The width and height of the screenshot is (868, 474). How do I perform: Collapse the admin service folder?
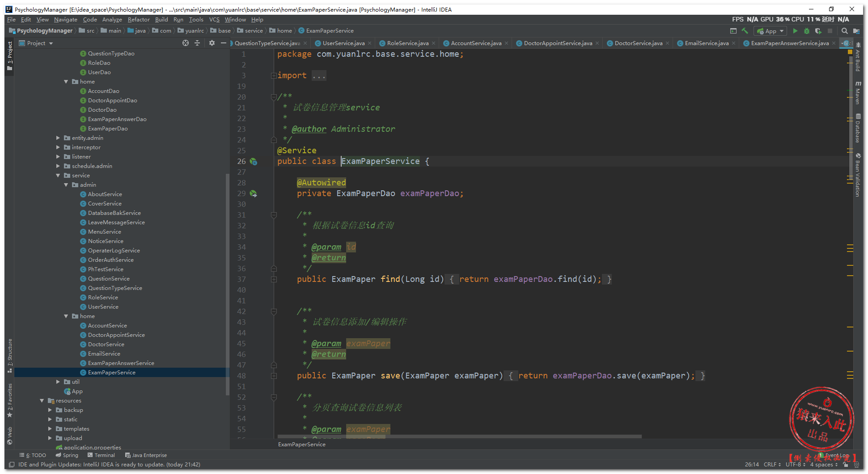coord(66,185)
